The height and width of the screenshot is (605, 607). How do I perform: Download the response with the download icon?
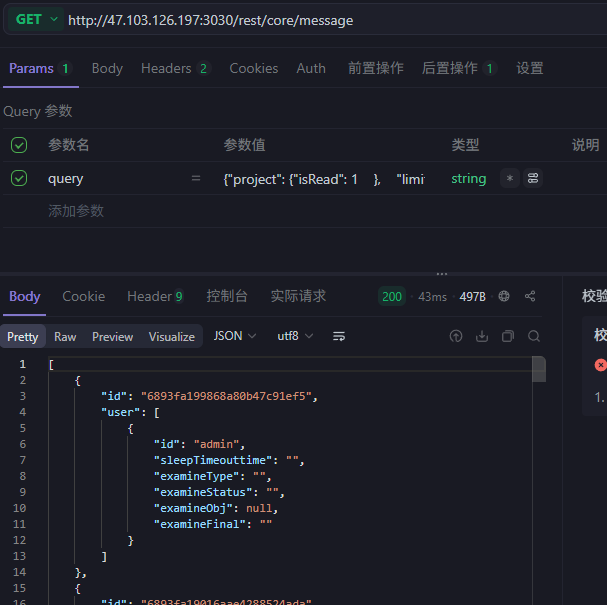coord(482,336)
